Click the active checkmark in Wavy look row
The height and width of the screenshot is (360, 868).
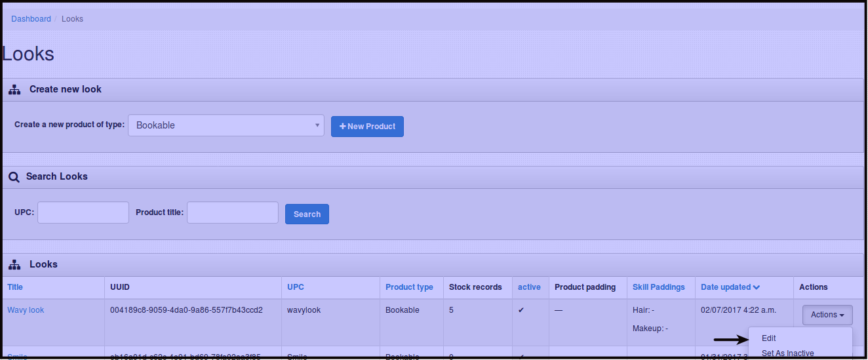(x=521, y=310)
